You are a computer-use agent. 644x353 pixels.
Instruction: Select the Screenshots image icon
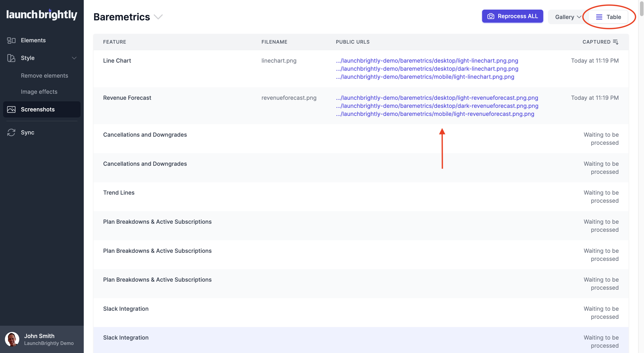click(x=11, y=109)
